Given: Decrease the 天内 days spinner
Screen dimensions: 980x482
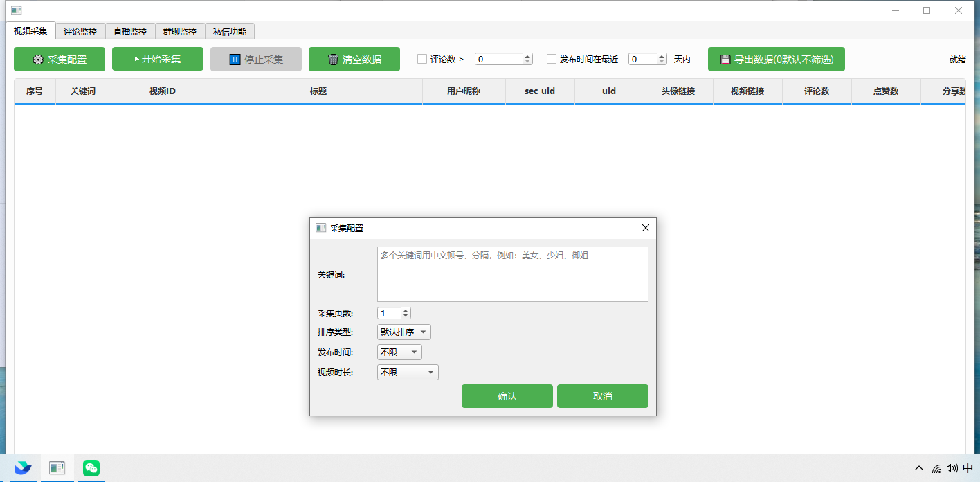Looking at the screenshot, I should click(x=662, y=62).
